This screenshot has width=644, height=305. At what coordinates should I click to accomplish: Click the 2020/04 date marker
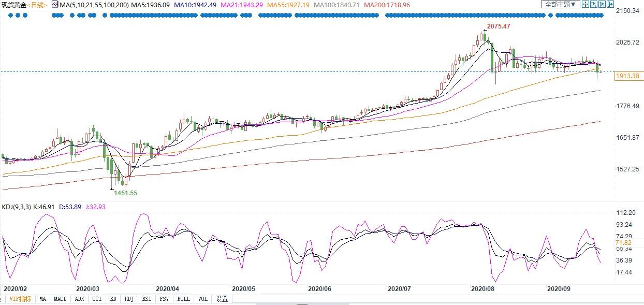pyautogui.click(x=167, y=288)
